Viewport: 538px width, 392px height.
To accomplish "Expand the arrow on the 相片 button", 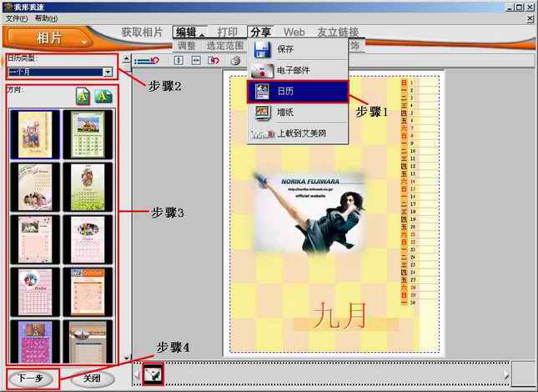I will coord(84,43).
